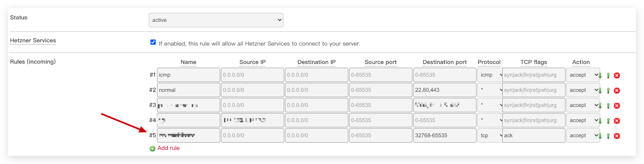Move rule #3 down with green arrow

[x=600, y=106]
